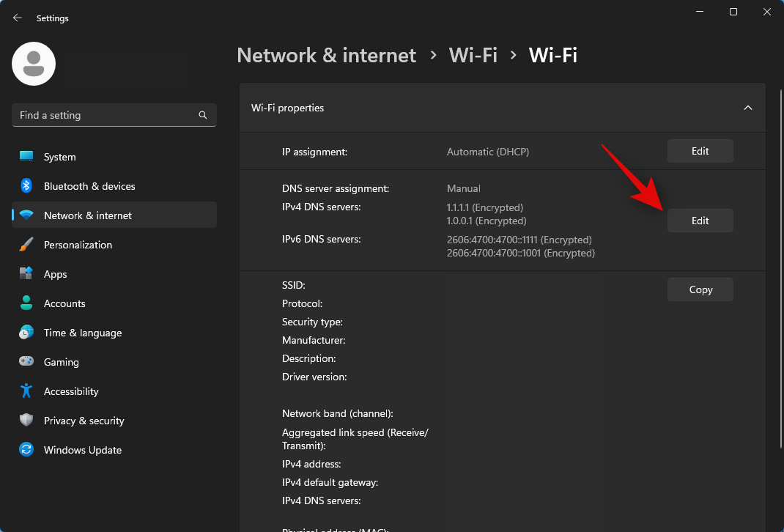The width and height of the screenshot is (784, 532).
Task: Click the Accounts person icon
Action: coord(26,303)
